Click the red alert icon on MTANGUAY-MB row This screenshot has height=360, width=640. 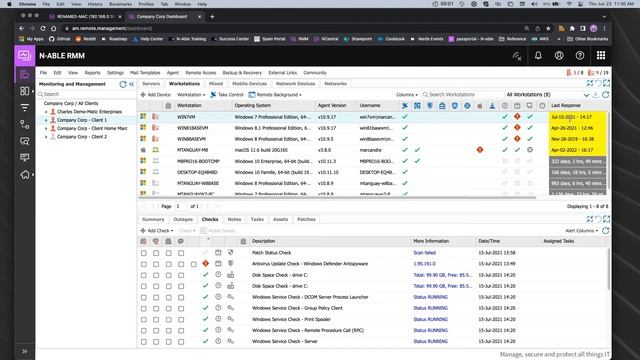[480, 150]
